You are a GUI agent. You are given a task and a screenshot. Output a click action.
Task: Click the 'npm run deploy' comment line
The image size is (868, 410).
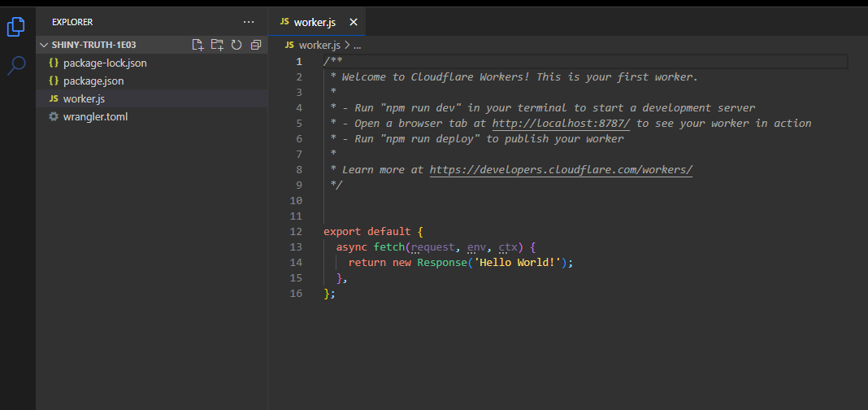pos(476,138)
